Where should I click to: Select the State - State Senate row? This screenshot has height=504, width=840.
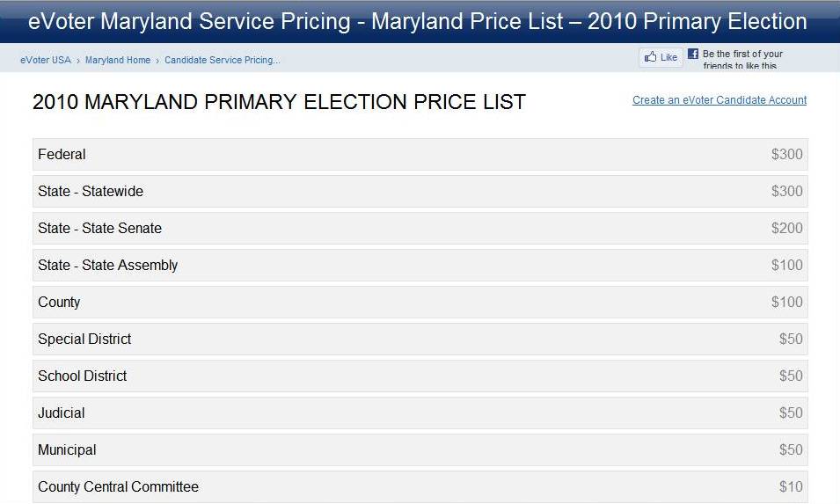pos(420,228)
